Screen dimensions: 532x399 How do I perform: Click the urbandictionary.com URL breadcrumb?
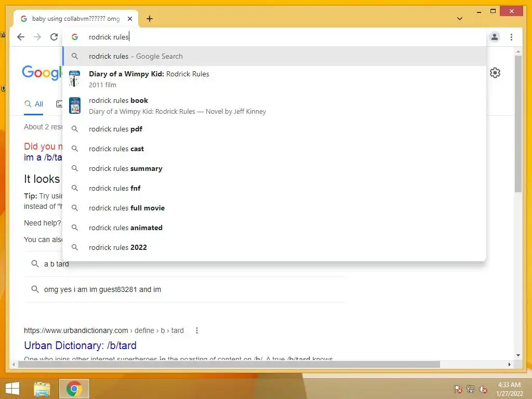coord(103,330)
